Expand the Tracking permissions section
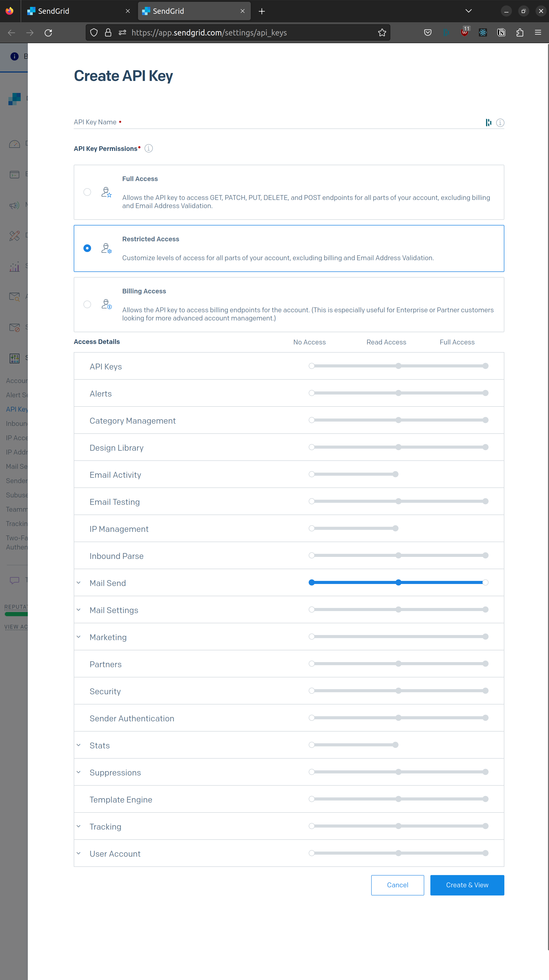This screenshot has width=549, height=980. [79, 826]
